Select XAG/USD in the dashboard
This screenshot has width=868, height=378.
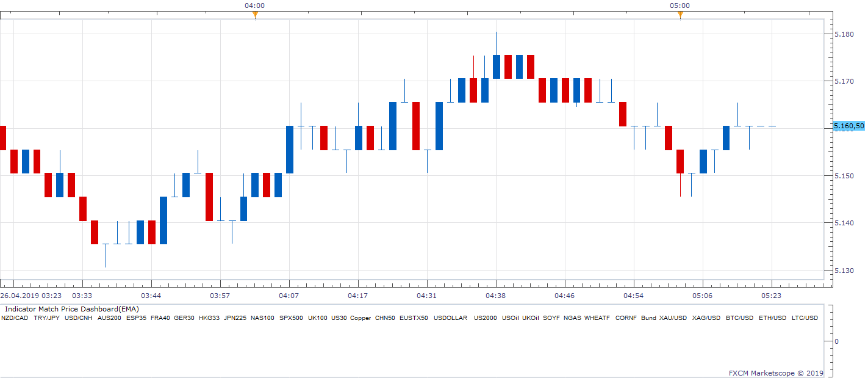(706, 318)
